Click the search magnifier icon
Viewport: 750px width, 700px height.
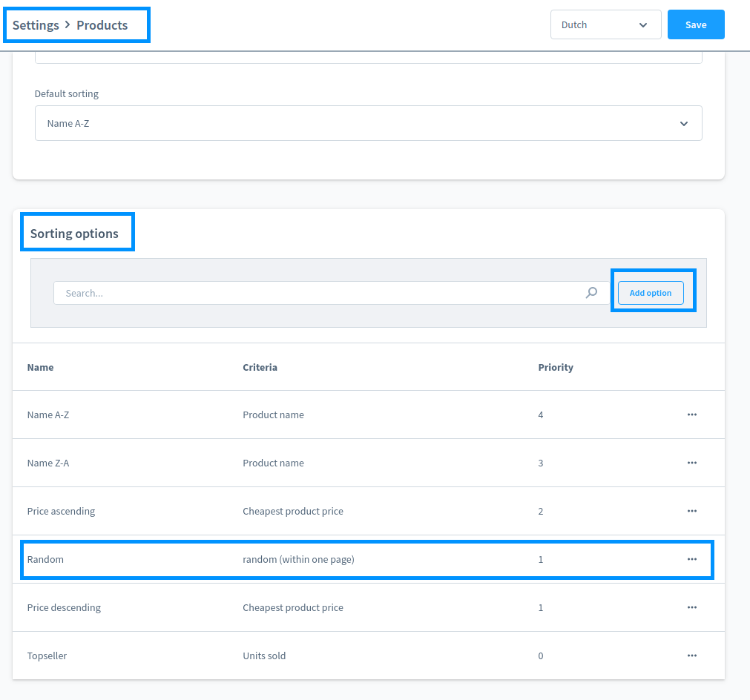[x=591, y=293]
